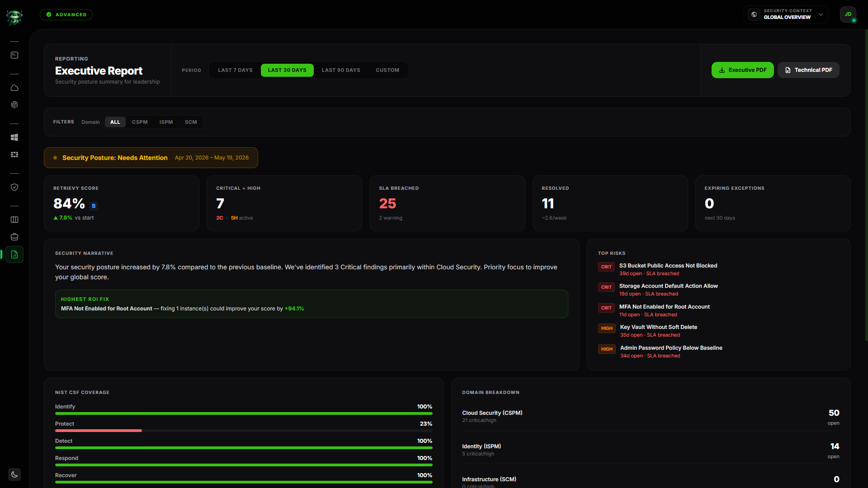Click the Respond coverage progress bar
The height and width of the screenshot is (488, 868).
click(244, 465)
